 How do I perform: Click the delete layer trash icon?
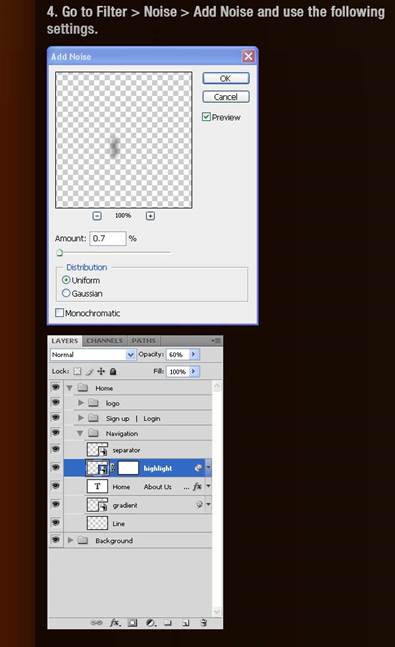coord(203,623)
